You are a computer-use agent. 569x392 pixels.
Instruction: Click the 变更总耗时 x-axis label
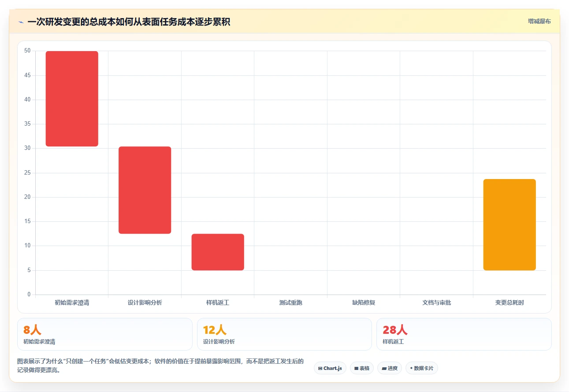pos(509,303)
